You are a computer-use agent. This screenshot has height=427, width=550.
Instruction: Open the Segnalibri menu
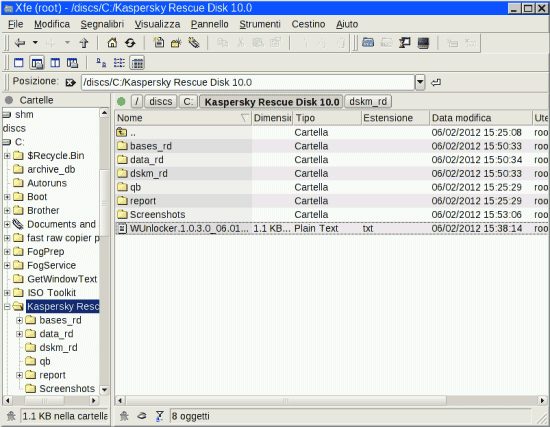click(x=102, y=24)
